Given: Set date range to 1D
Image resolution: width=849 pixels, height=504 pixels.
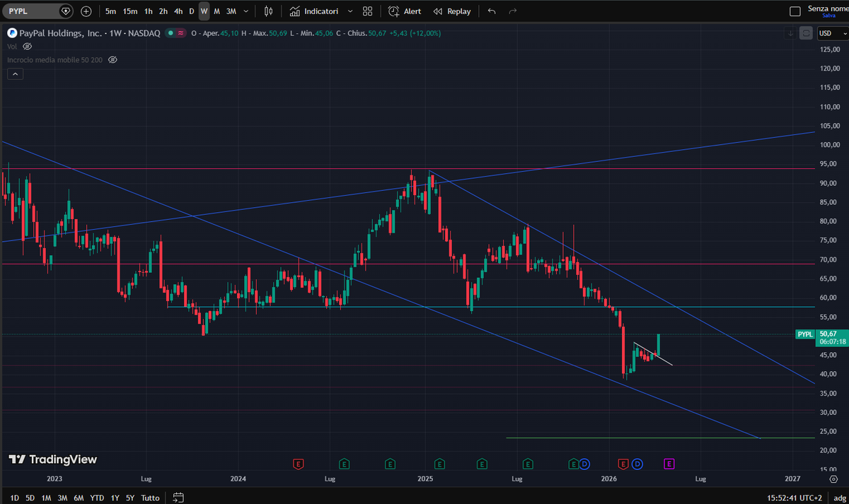Looking at the screenshot, I should pos(14,498).
